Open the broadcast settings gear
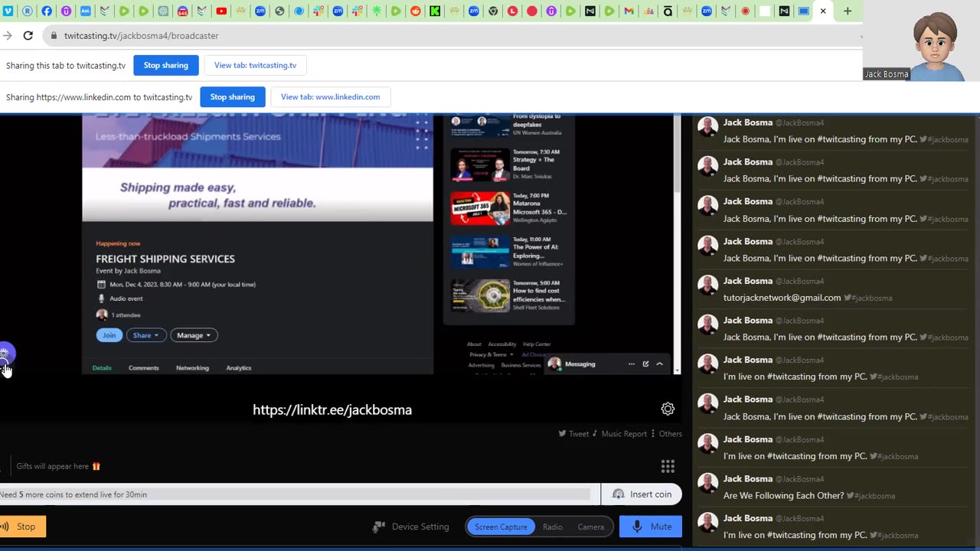This screenshot has width=980, height=551. (x=668, y=409)
